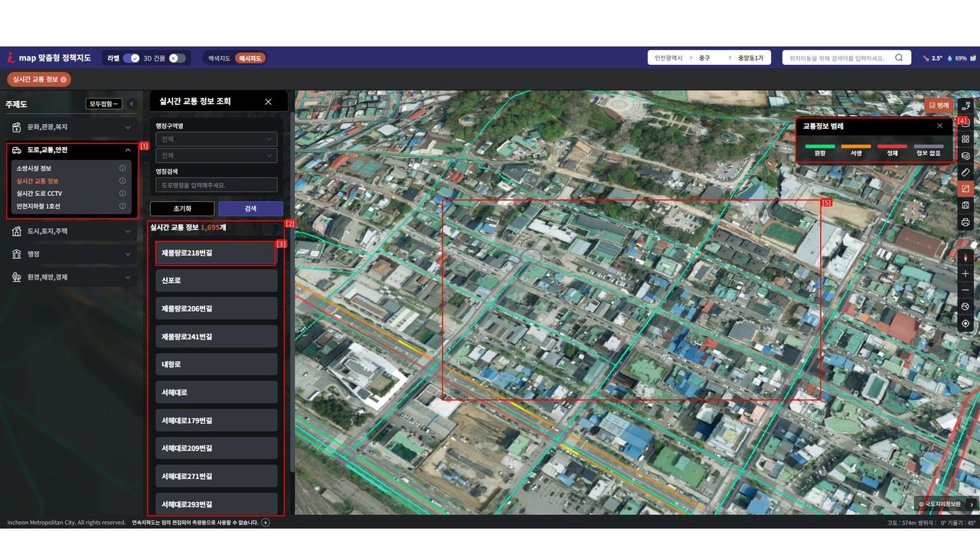Click the save icon in right toolbar
The height and width of the screenshot is (551, 980).
point(965,206)
